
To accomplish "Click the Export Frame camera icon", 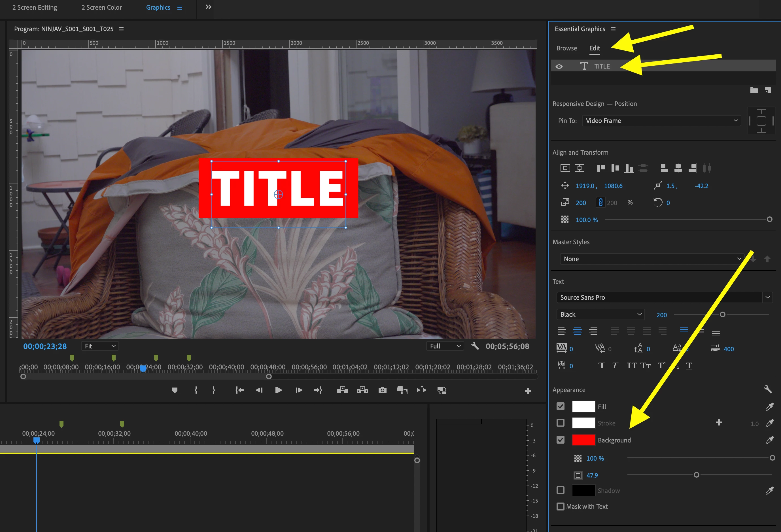I will [382, 390].
